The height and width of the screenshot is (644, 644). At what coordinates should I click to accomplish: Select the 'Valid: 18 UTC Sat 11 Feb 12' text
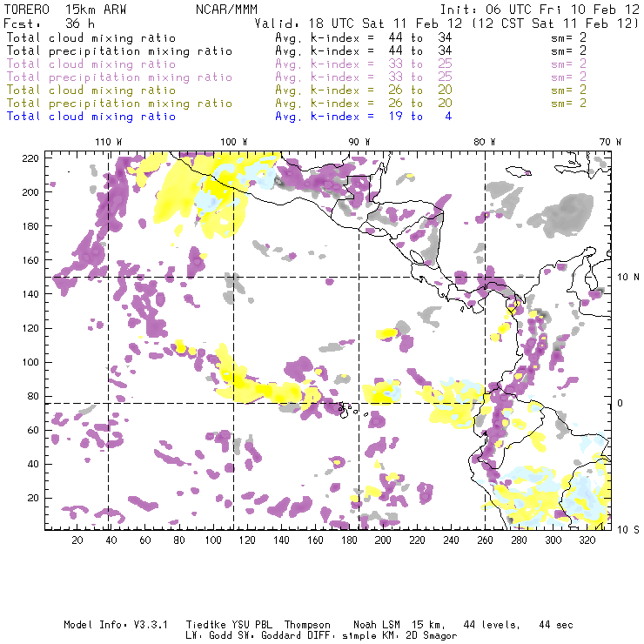[359, 23]
